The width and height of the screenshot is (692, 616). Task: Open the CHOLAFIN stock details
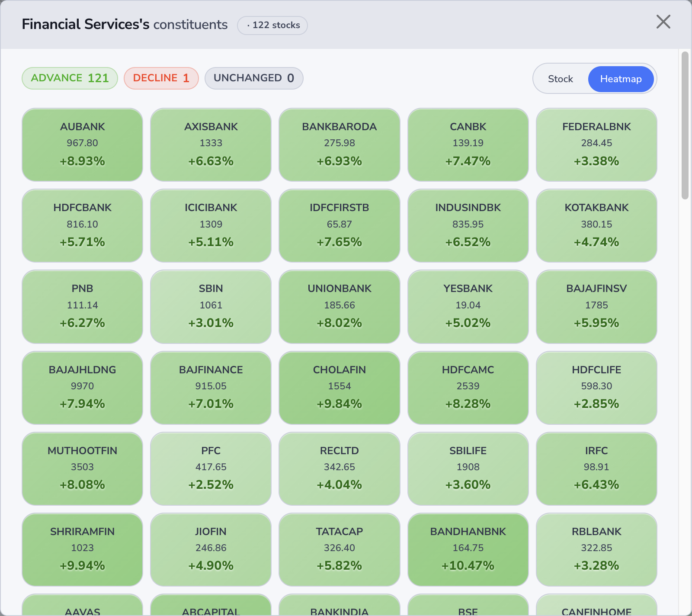339,387
